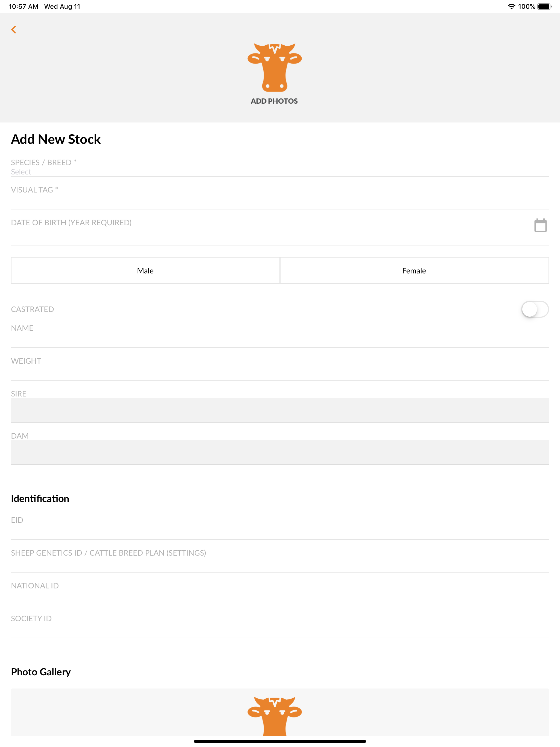
Task: Select Male sex option
Action: coord(145,270)
